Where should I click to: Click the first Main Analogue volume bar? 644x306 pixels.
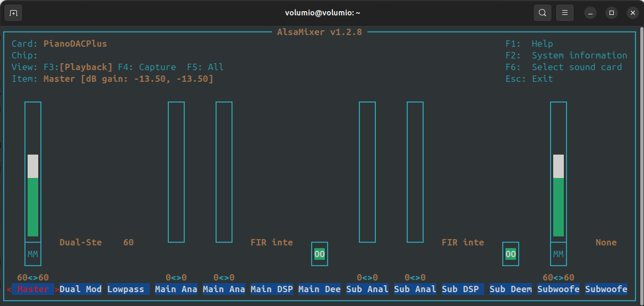point(176,172)
